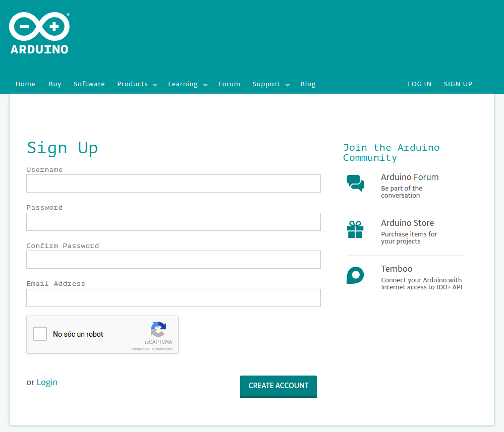Expand the Products dropdown arrow
The image size is (504, 432).
coord(155,85)
